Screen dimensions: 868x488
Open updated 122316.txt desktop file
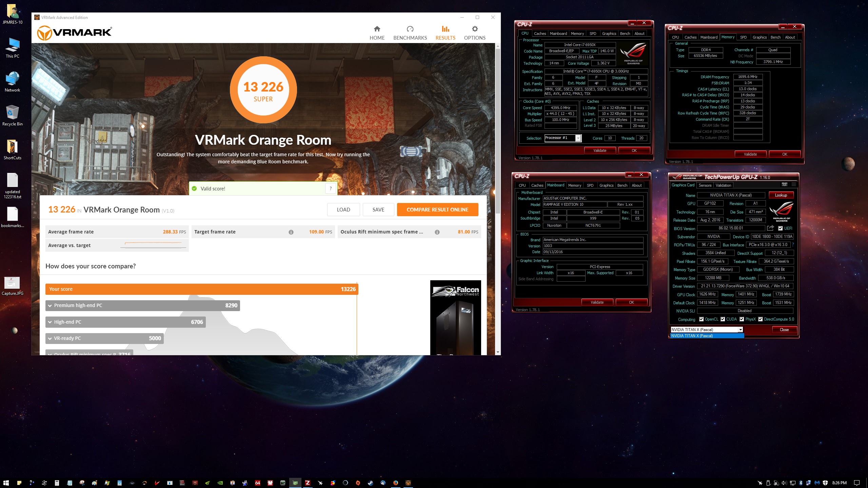coord(13,186)
